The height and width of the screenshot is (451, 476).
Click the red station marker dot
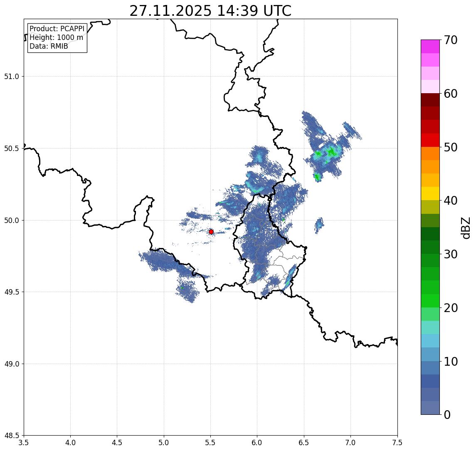click(211, 232)
